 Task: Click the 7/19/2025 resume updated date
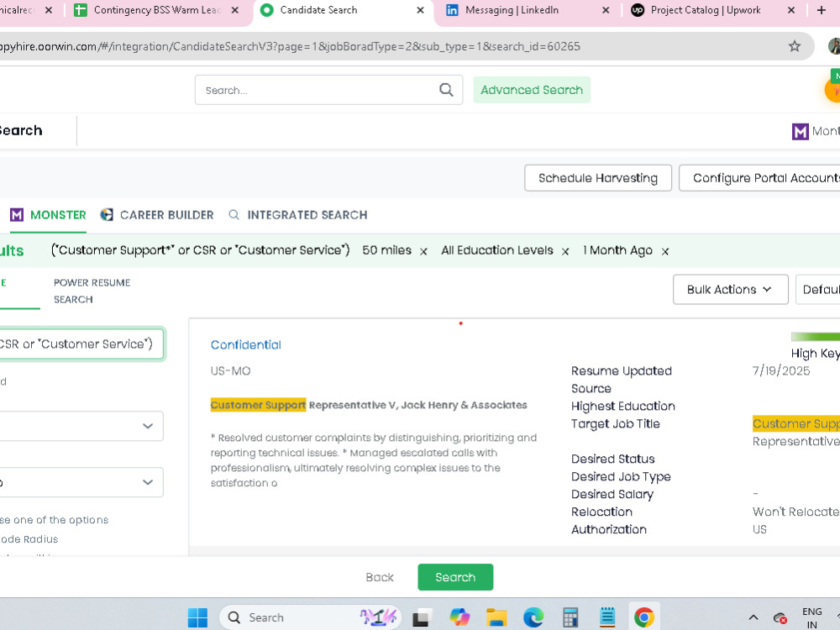click(x=781, y=370)
